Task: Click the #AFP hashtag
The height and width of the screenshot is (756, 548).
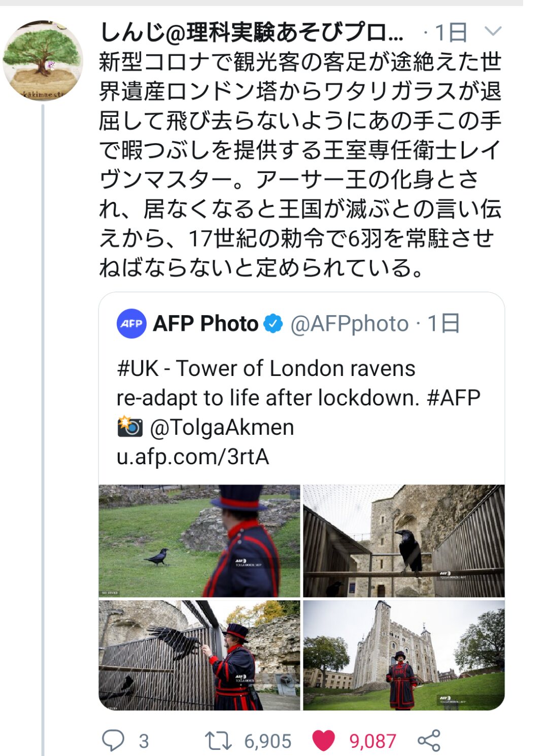Action: 454,398
